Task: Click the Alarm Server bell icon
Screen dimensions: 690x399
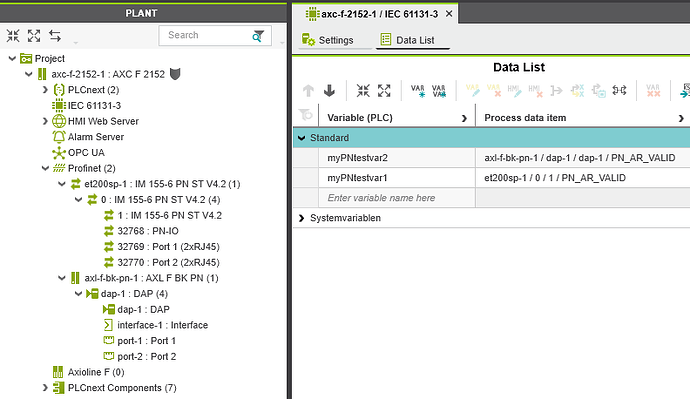Action: click(59, 137)
